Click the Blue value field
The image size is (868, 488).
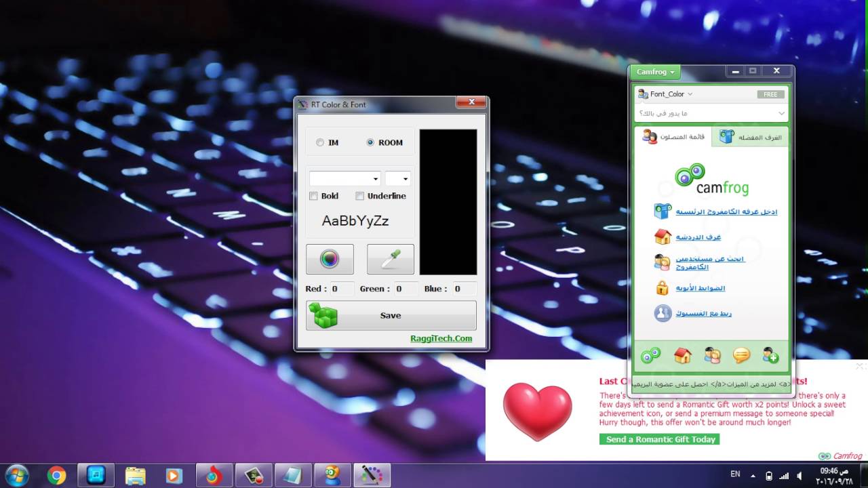click(x=465, y=289)
